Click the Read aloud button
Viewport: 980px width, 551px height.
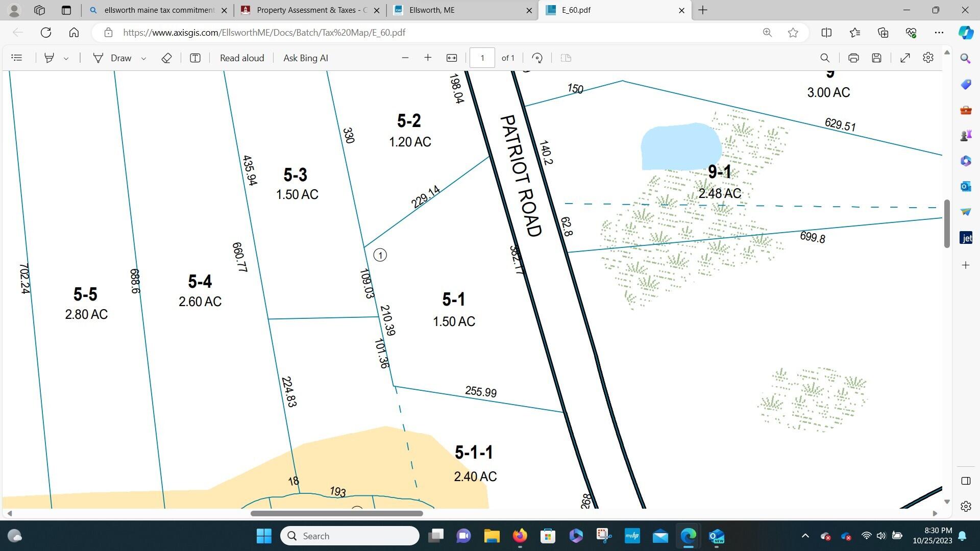click(242, 58)
